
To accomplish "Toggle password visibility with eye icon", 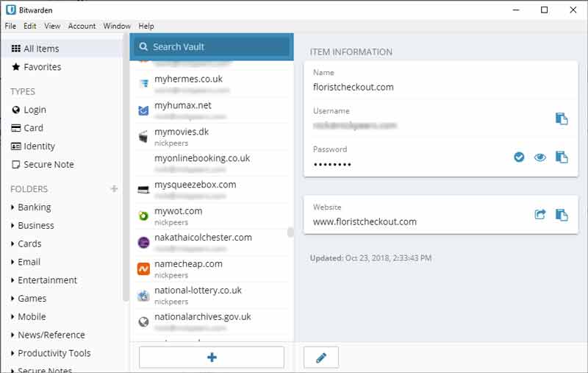I will pyautogui.click(x=540, y=157).
